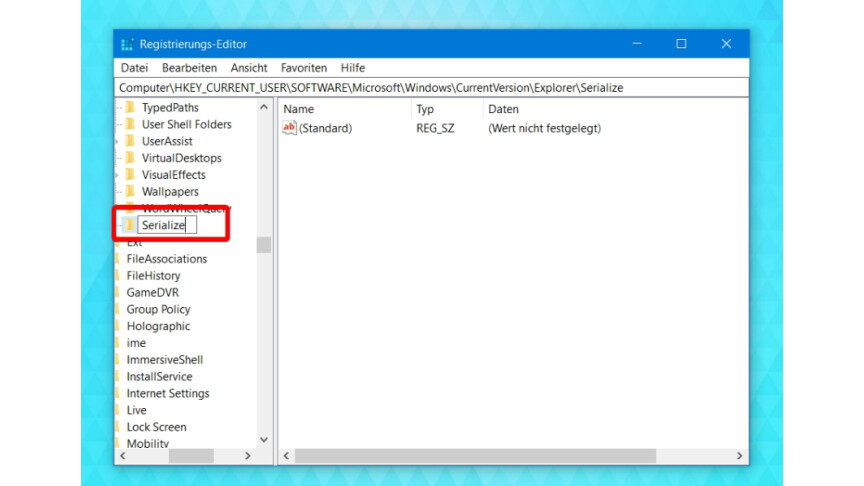
Task: Open the Bearbeiten menu
Action: (190, 68)
